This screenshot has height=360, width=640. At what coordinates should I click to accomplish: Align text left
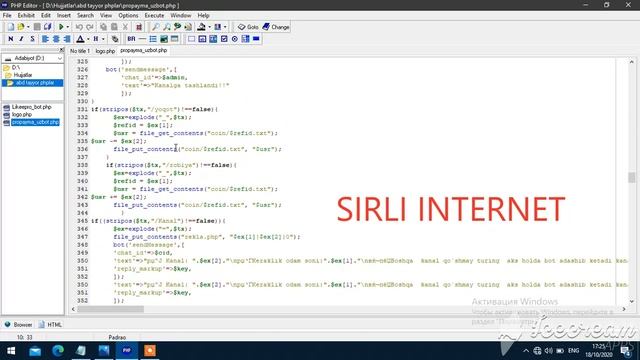(x=45, y=39)
